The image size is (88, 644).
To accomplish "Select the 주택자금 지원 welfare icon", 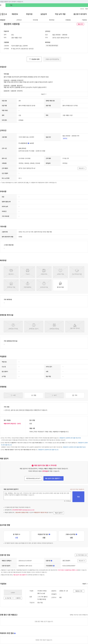I will pos(11,285).
